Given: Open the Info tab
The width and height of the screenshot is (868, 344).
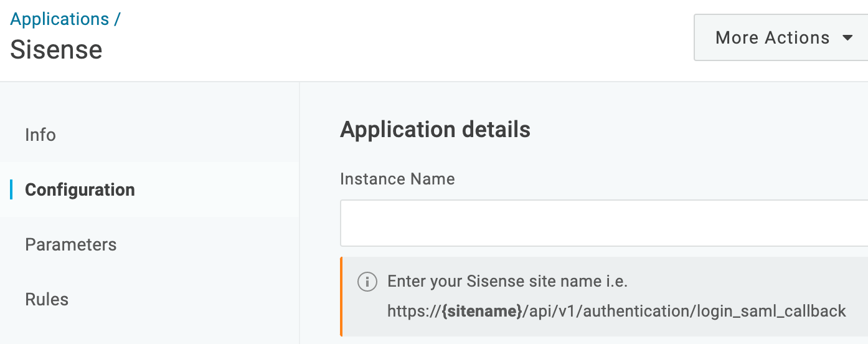Looking at the screenshot, I should (40, 135).
